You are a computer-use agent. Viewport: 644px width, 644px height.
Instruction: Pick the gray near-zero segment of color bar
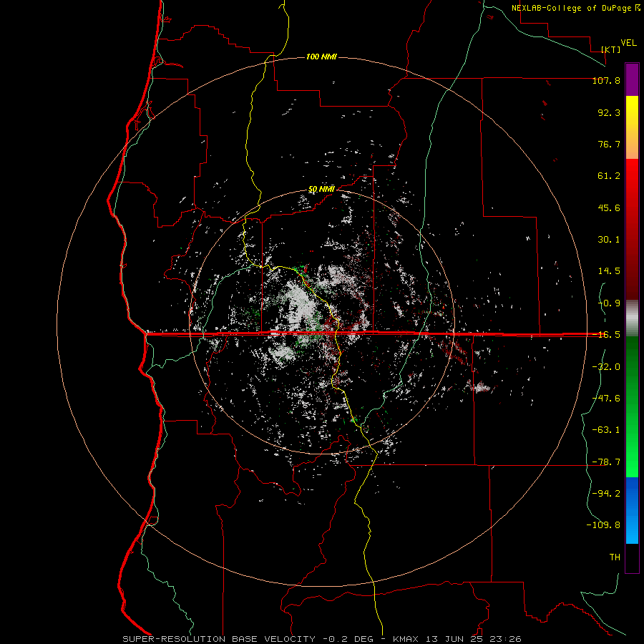632,318
